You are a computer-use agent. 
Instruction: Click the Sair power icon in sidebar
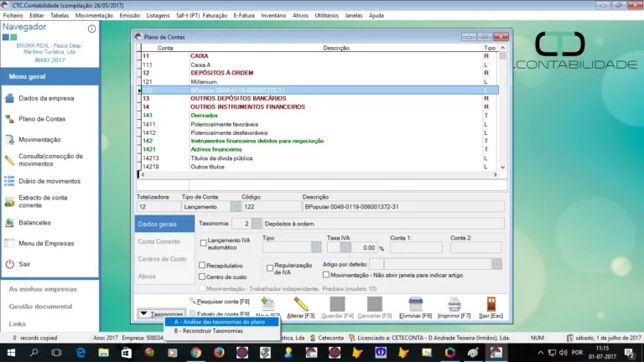pos(9,264)
